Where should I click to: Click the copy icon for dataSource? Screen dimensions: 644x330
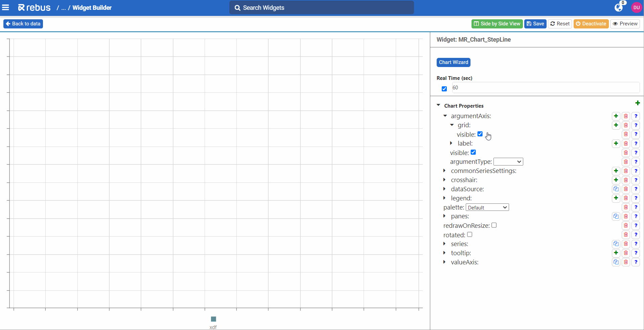tap(616, 189)
